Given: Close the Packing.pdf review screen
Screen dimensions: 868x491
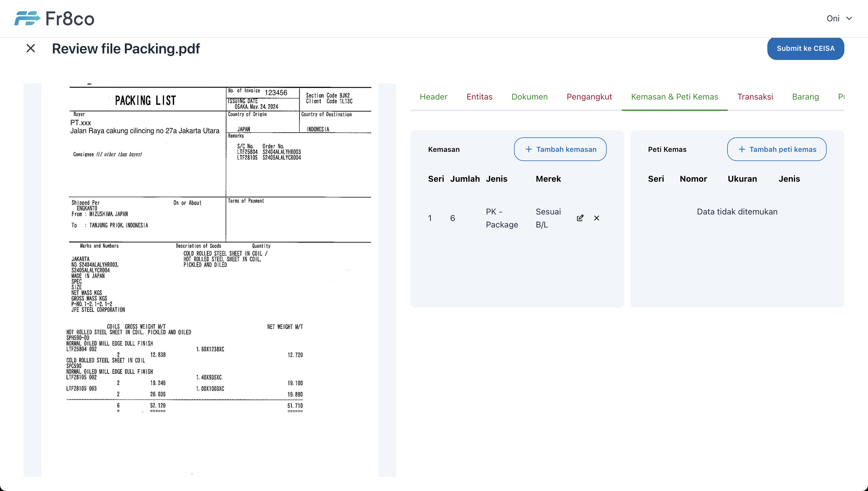Looking at the screenshot, I should point(31,48).
